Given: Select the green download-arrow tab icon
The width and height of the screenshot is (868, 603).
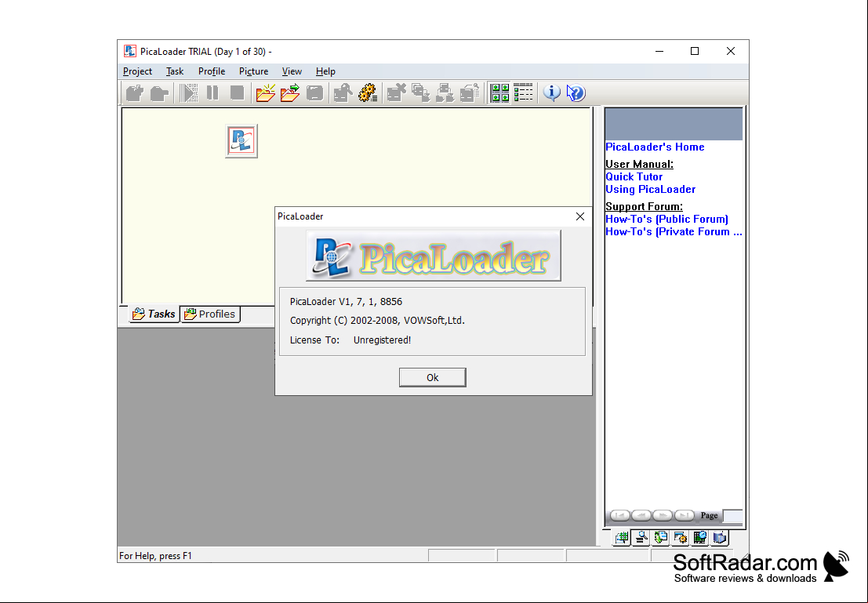Looking at the screenshot, I should 661,538.
